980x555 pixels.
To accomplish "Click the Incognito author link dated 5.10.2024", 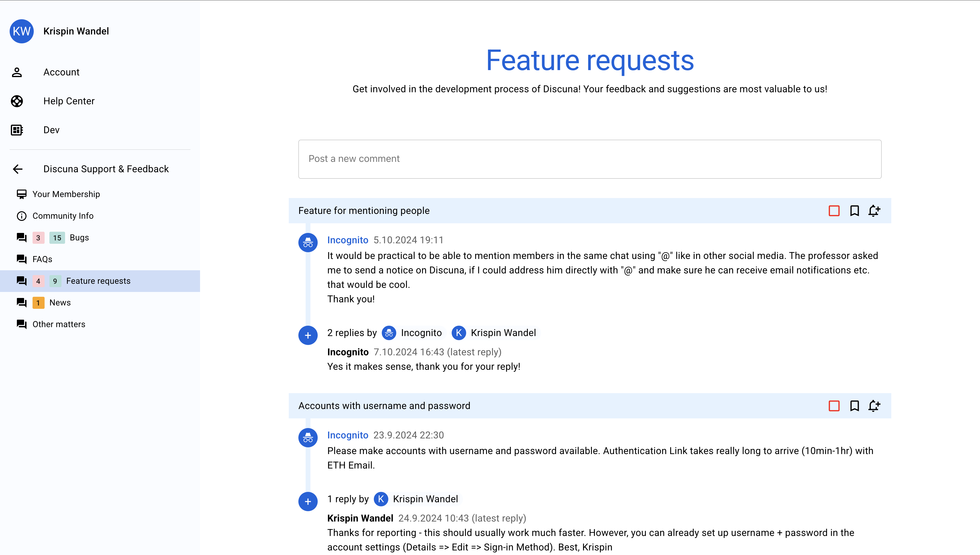I will (x=347, y=240).
